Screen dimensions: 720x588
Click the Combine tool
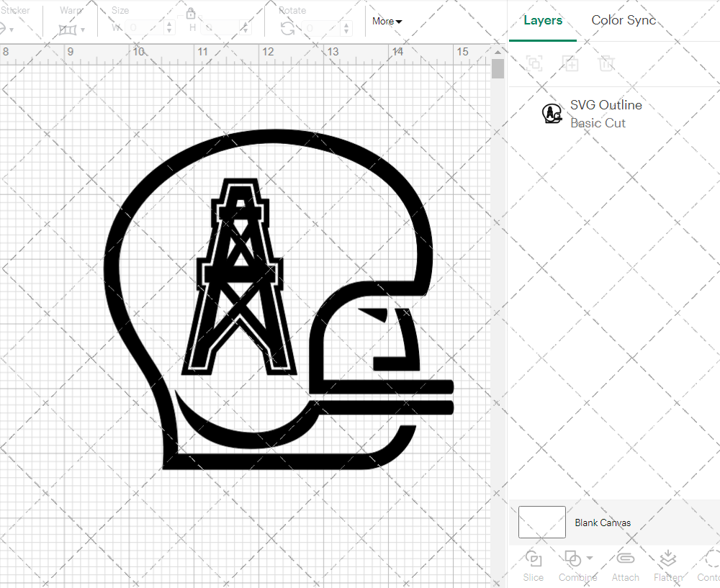click(577, 566)
